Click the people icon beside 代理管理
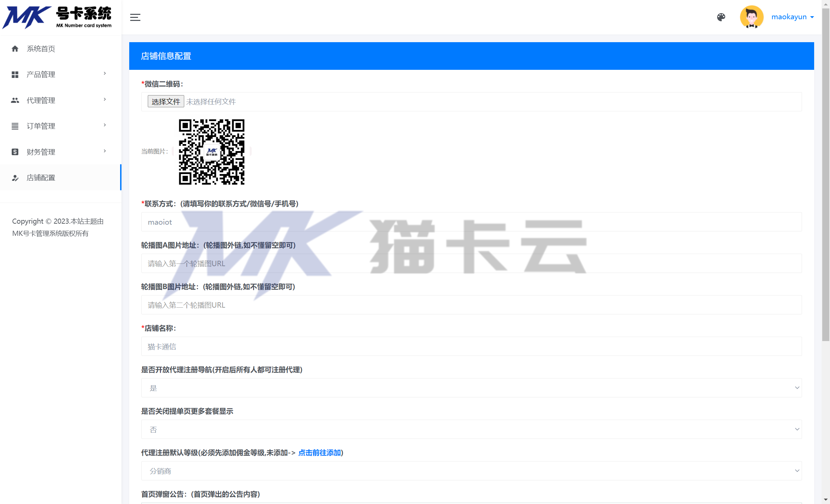Viewport: 830px width, 504px height. [15, 101]
